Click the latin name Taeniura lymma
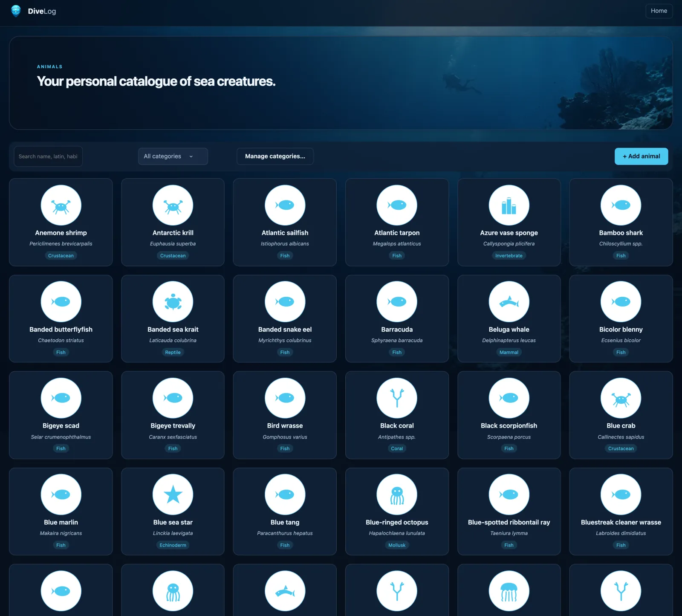 coord(509,533)
